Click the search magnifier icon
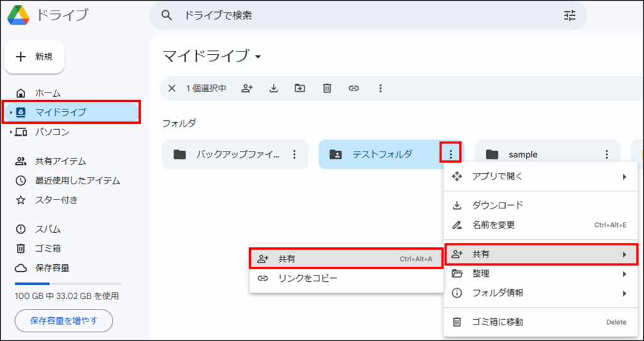 [x=166, y=16]
